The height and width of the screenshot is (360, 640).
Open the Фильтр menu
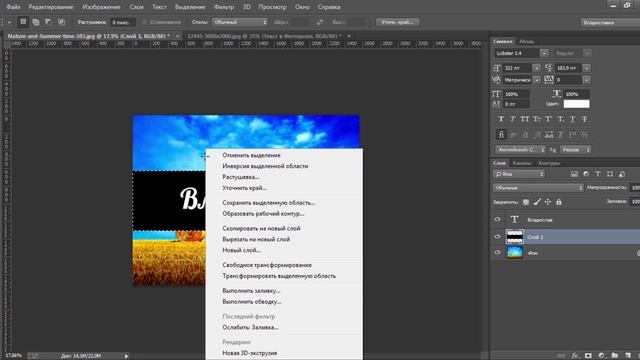224,7
